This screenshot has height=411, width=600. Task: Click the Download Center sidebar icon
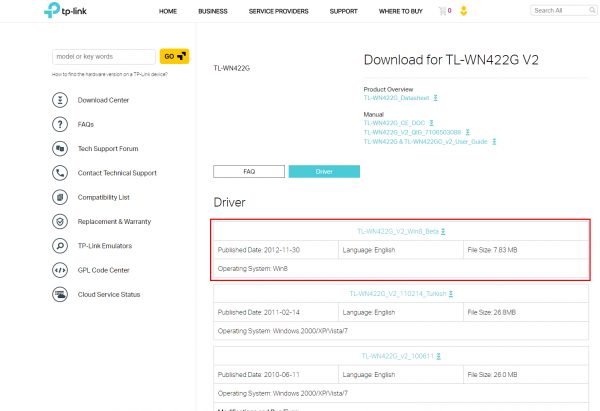click(x=59, y=100)
